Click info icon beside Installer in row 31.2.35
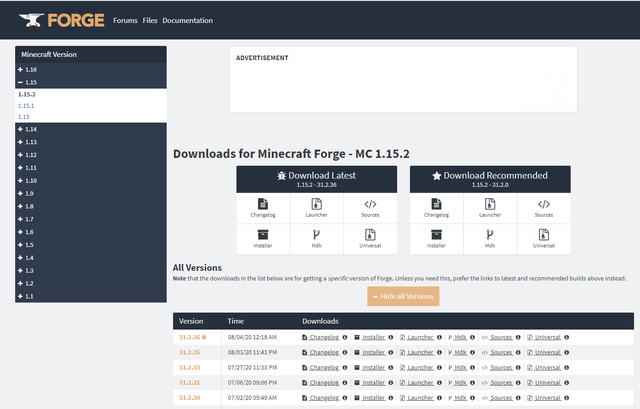 coord(391,352)
